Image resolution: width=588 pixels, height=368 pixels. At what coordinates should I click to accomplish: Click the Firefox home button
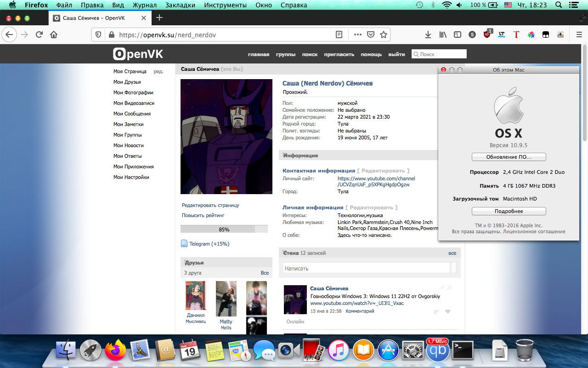pos(54,34)
